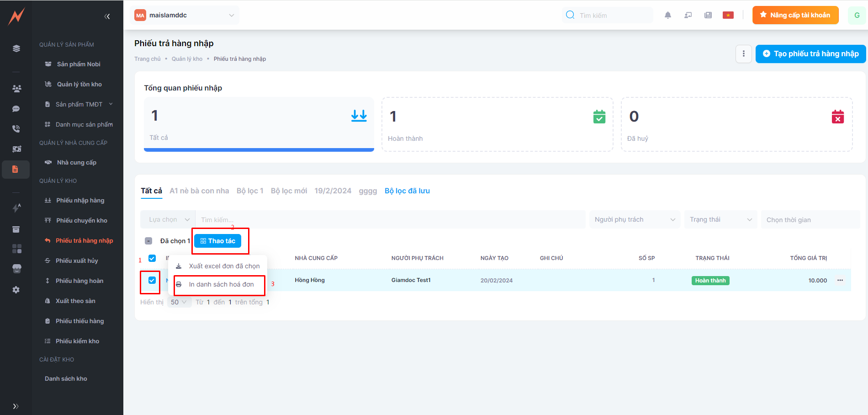Toggle the select-all header checkbox

point(152,258)
